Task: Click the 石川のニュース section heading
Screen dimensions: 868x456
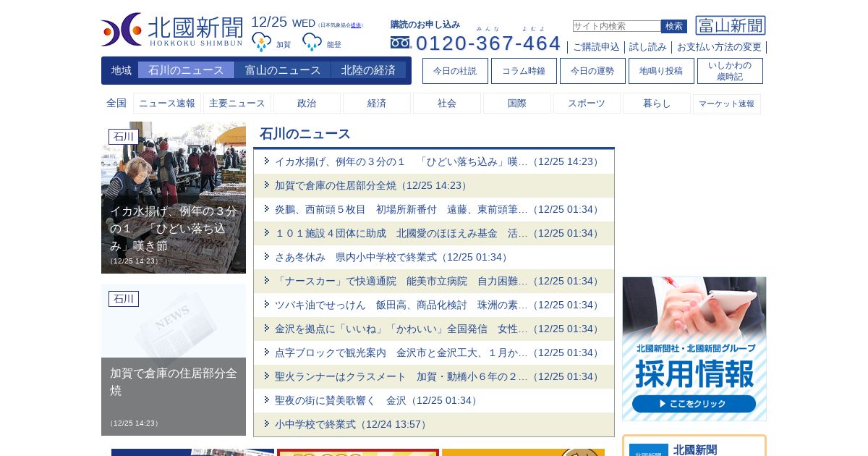Action: click(305, 134)
